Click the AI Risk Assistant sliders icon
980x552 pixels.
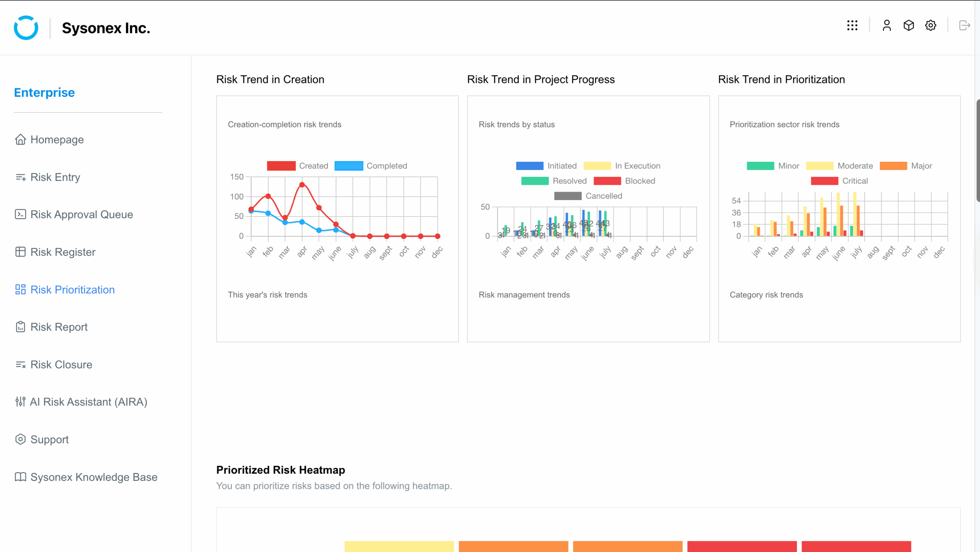pos(20,402)
